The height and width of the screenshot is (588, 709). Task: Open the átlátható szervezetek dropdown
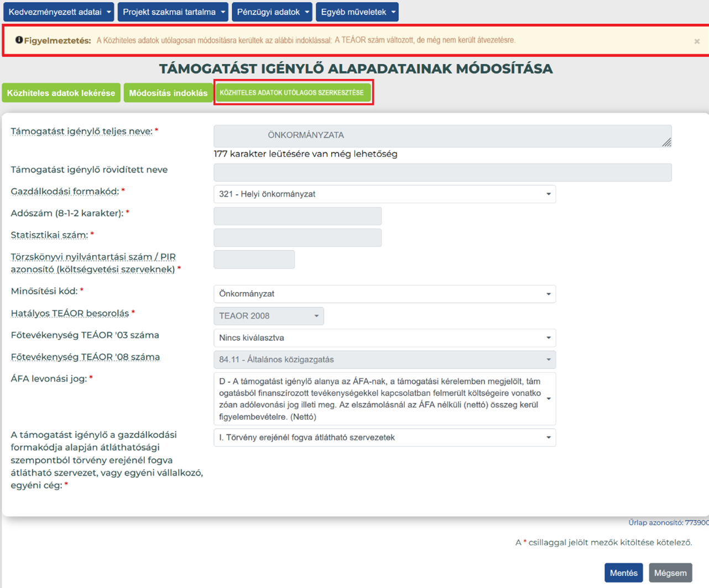[x=384, y=438]
